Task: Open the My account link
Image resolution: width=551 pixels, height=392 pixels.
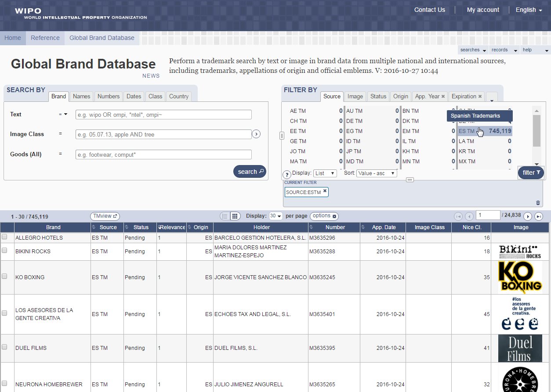Action: click(x=483, y=10)
